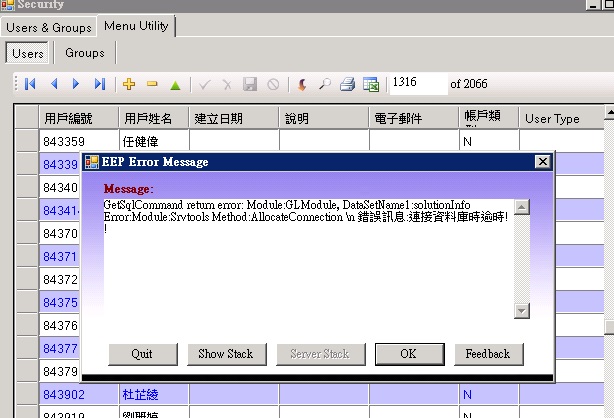Export data with the Excel icon
Viewport: 614px width, 418px height.
pyautogui.click(x=370, y=85)
